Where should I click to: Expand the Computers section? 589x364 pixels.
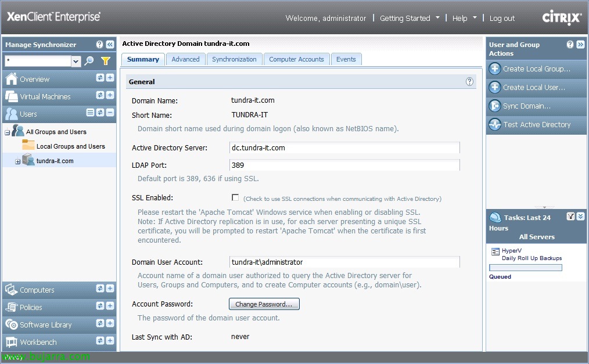110,288
